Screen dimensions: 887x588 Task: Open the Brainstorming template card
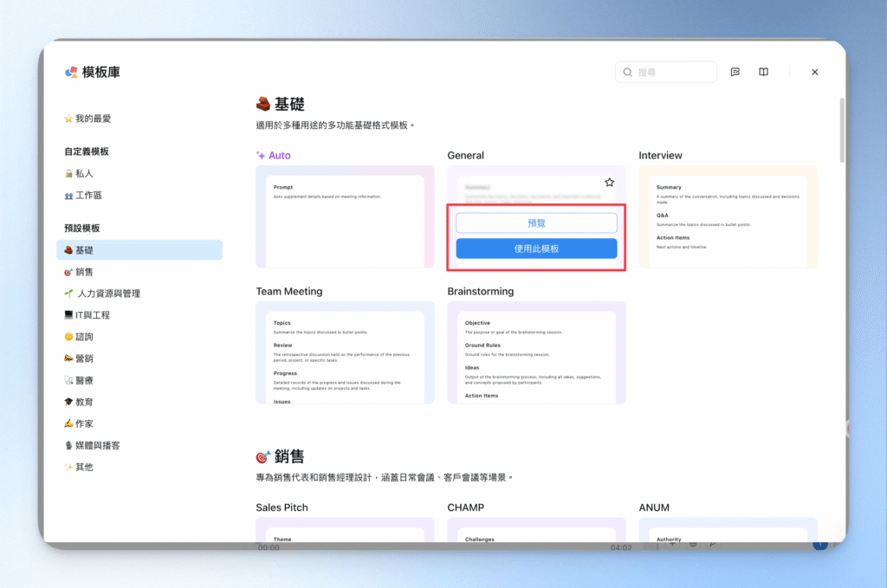pyautogui.click(x=536, y=352)
